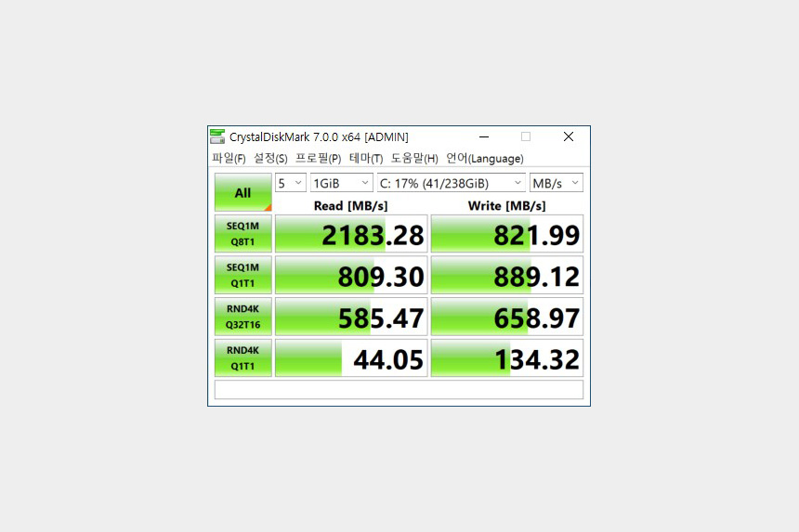
Task: Open the 테마(T) menu
Action: pyautogui.click(x=366, y=159)
